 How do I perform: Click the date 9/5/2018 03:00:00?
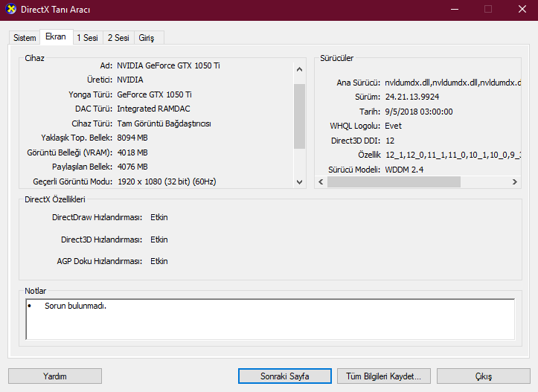click(x=419, y=112)
